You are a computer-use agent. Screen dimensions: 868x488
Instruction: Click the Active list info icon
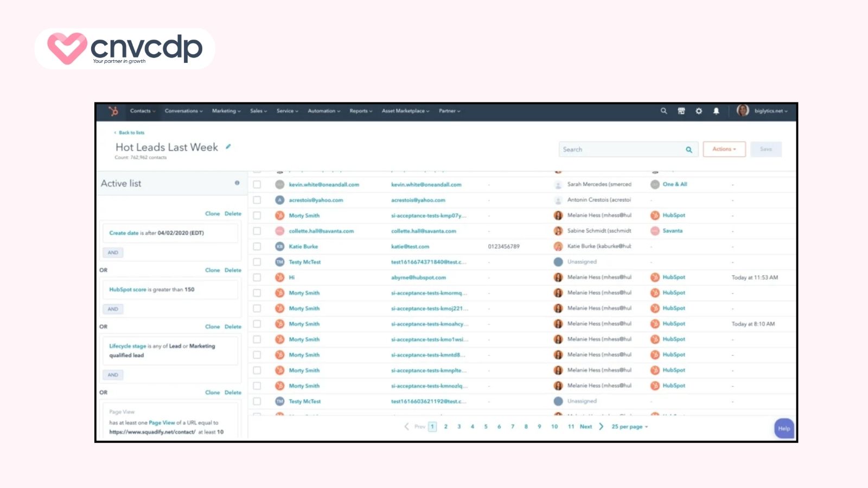pyautogui.click(x=237, y=183)
